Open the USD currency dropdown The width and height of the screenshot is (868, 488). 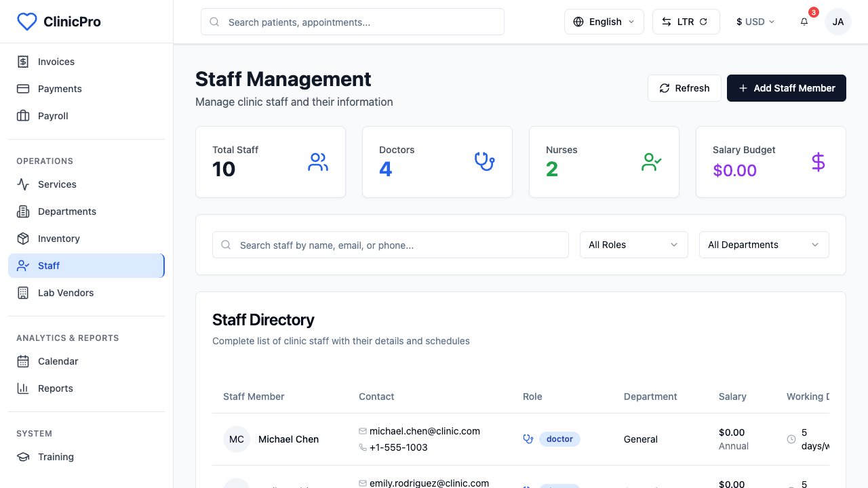coord(755,22)
